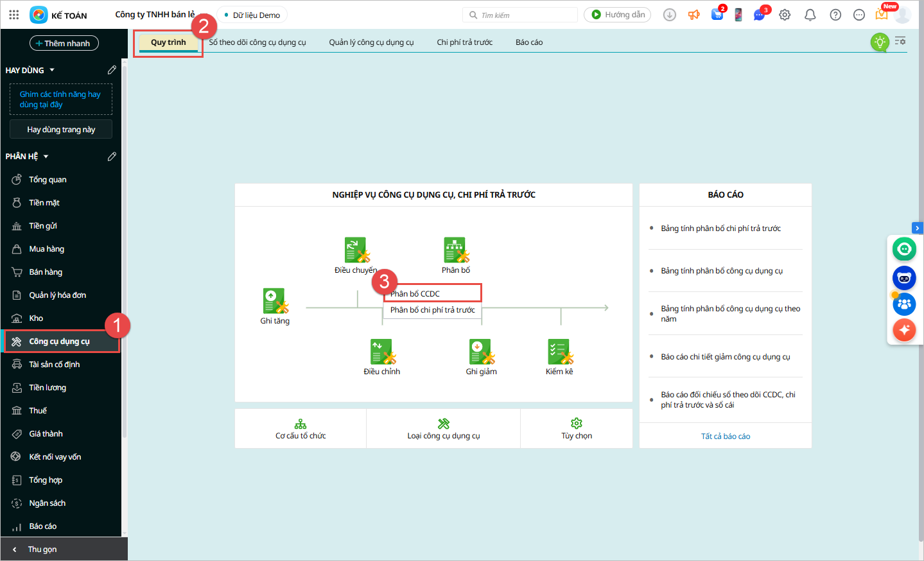Open Tất cả báo cáo link

coord(726,436)
